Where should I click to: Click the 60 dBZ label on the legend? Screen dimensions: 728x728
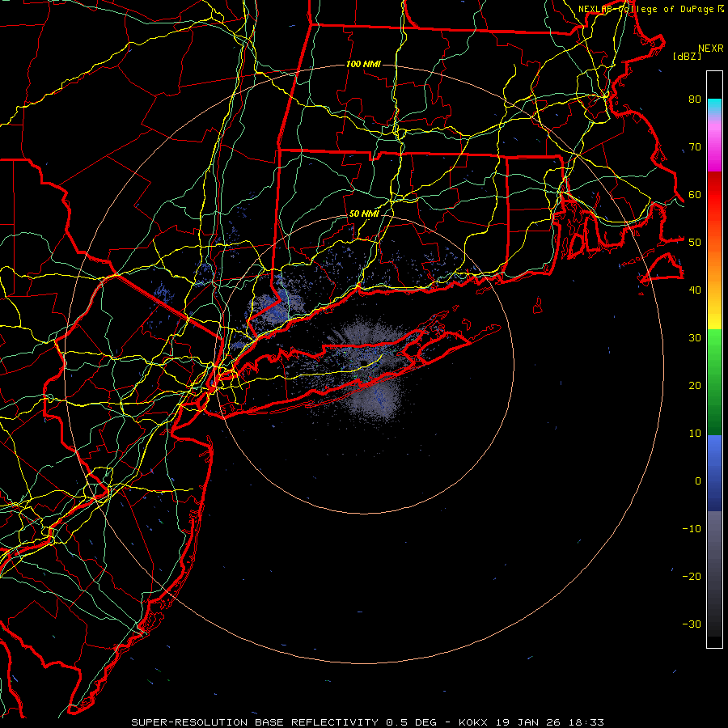(x=695, y=194)
